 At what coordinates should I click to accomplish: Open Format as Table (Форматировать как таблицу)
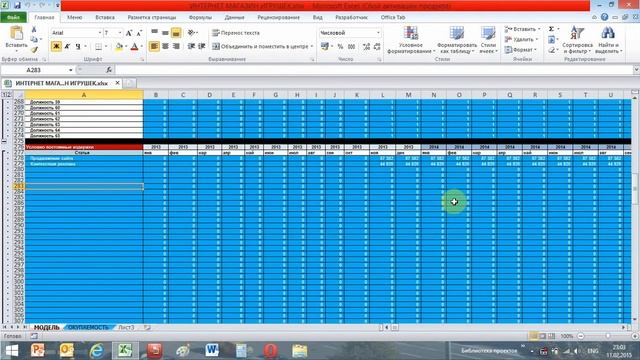coord(457,40)
